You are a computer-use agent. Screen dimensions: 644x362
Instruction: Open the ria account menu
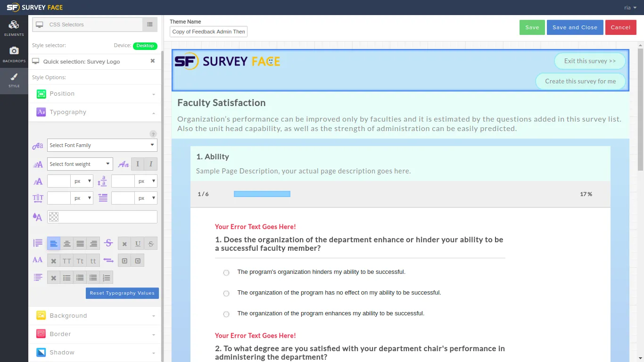630,7
